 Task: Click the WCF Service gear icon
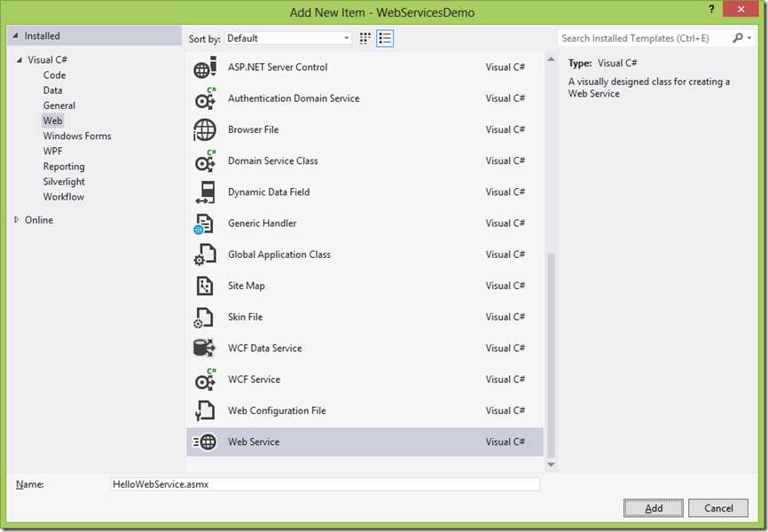coord(205,379)
